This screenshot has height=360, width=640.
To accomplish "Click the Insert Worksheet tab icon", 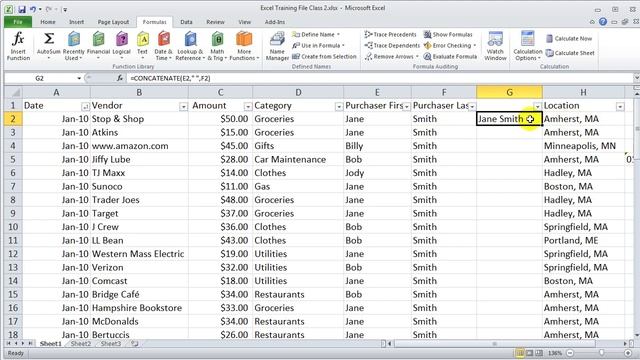I will (x=134, y=344).
